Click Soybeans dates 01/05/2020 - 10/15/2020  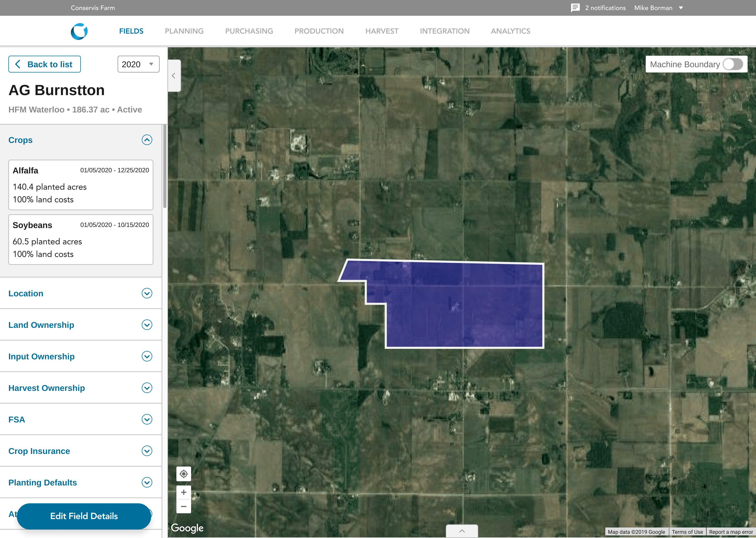coord(114,225)
